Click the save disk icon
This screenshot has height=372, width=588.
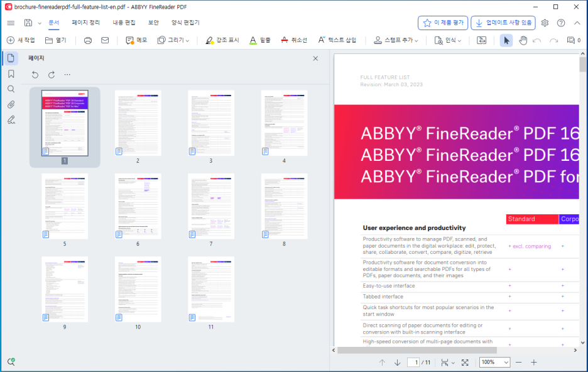coord(28,23)
